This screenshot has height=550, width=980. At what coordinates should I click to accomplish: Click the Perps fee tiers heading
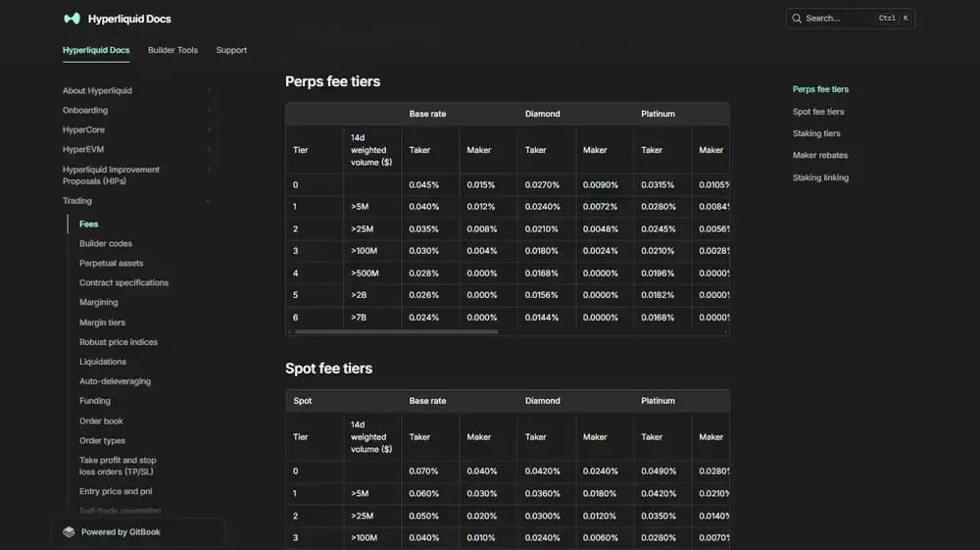click(x=332, y=81)
